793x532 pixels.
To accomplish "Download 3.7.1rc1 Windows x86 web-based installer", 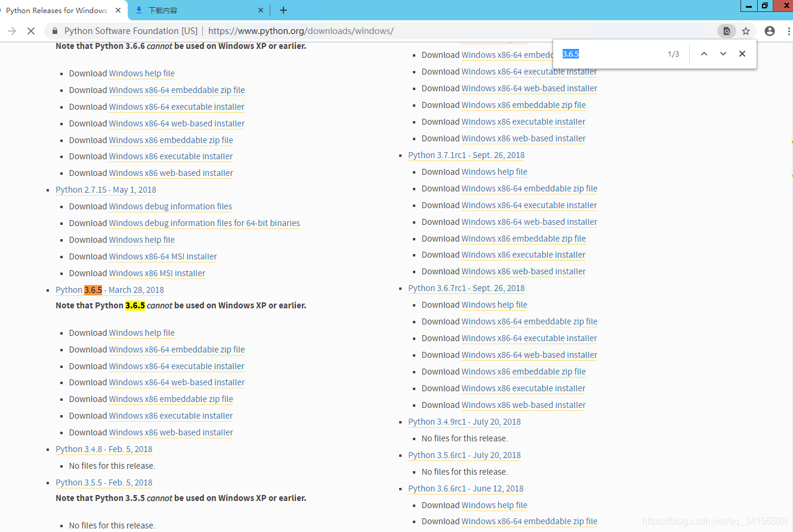I will (x=524, y=271).
